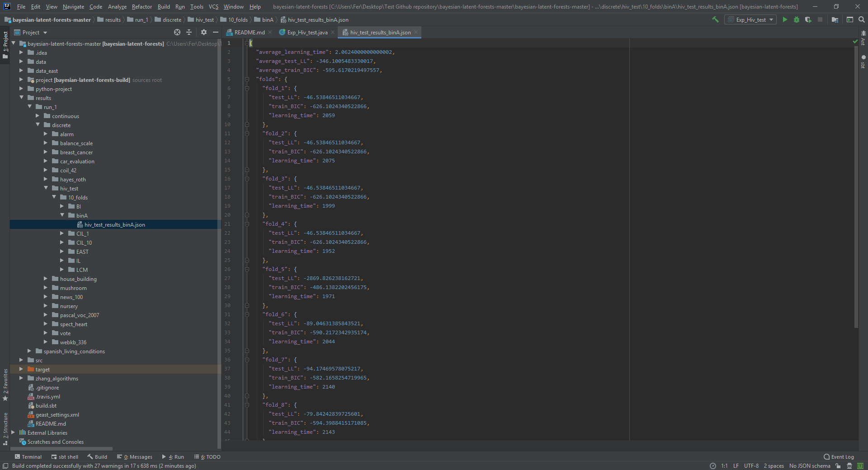Open Search Everywhere magnifier
The width and height of the screenshot is (868, 470).
click(x=862, y=19)
